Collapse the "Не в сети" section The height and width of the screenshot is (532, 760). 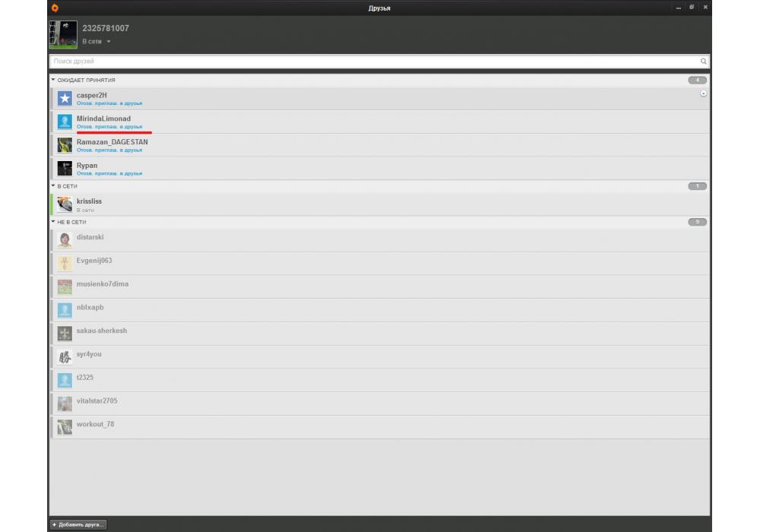coord(53,222)
